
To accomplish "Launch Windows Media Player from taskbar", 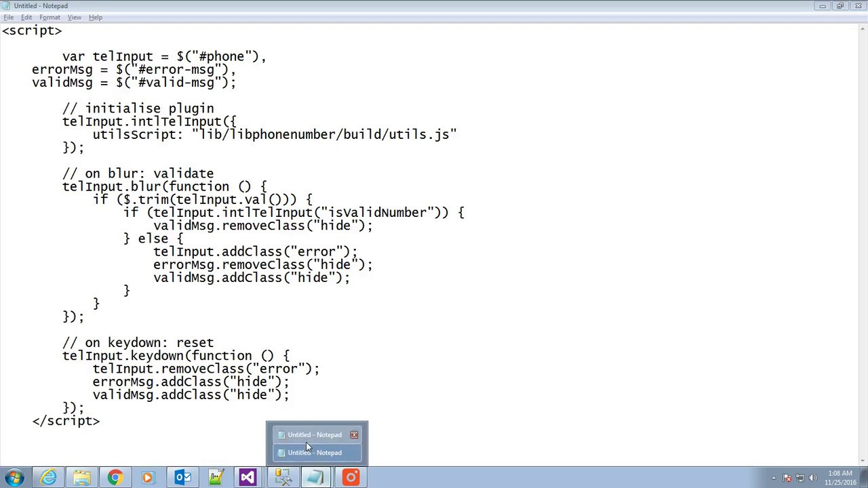I will pos(148,478).
